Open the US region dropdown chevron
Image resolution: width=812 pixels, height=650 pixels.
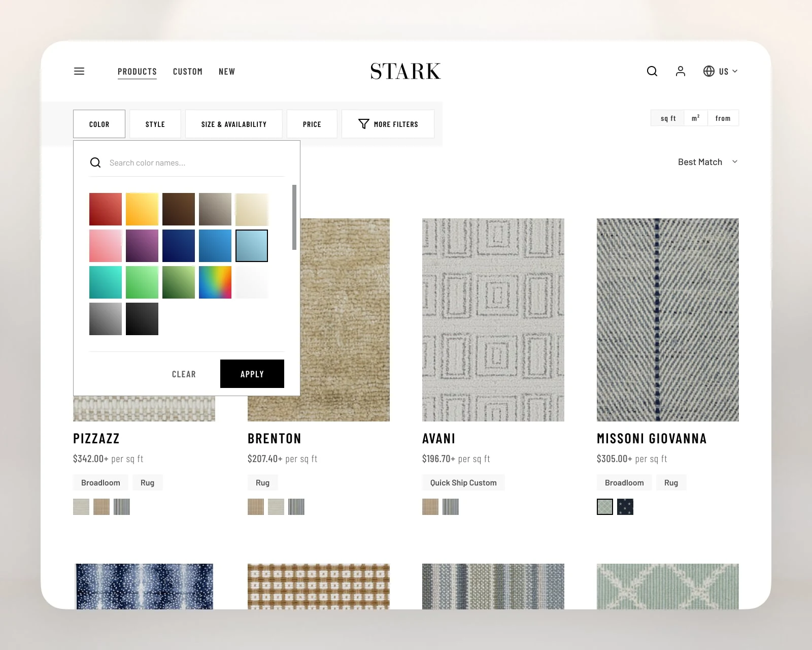point(735,71)
